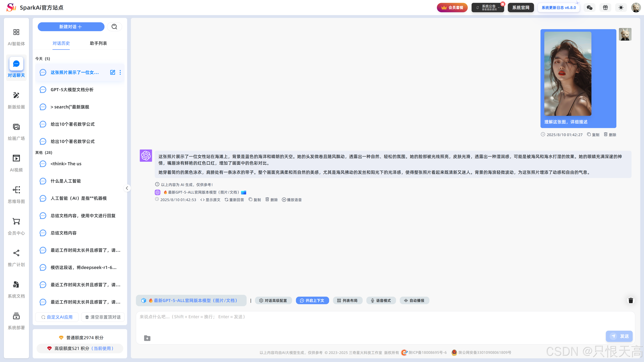Open the AI智能体 sidebar section

point(16,37)
